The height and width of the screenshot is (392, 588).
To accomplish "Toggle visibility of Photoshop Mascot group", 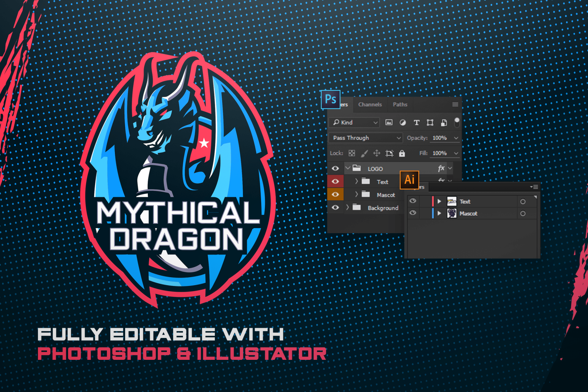I will (335, 195).
